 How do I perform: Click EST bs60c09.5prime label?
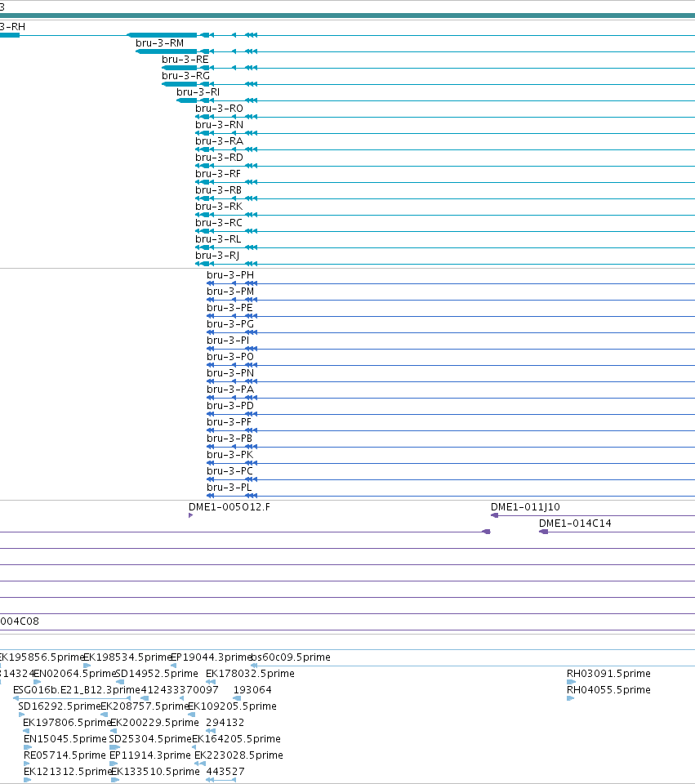tap(291, 657)
